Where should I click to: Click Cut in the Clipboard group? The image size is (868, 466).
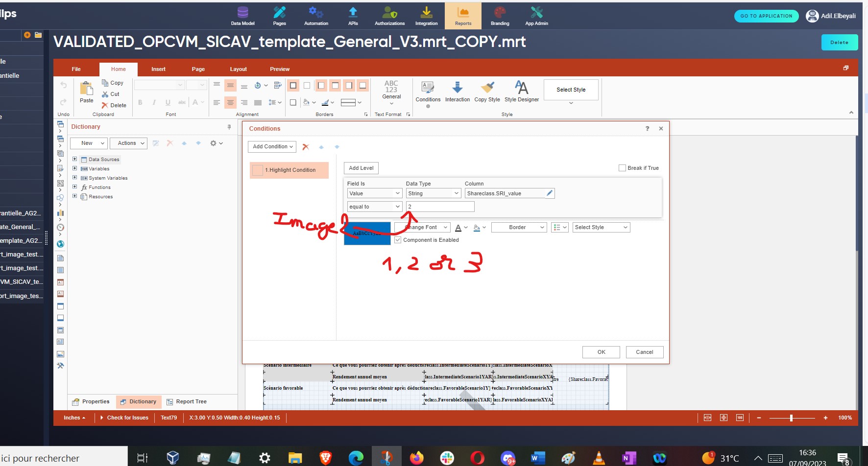(x=111, y=94)
